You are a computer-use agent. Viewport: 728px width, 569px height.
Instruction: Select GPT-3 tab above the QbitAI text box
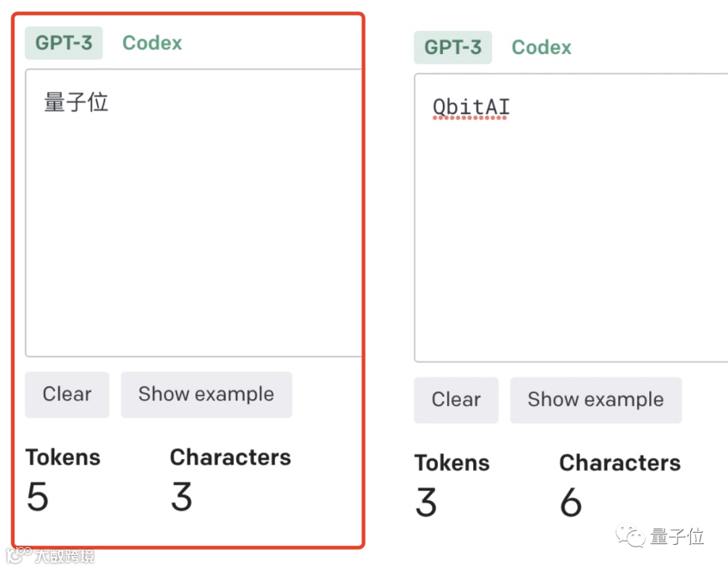pyautogui.click(x=453, y=48)
